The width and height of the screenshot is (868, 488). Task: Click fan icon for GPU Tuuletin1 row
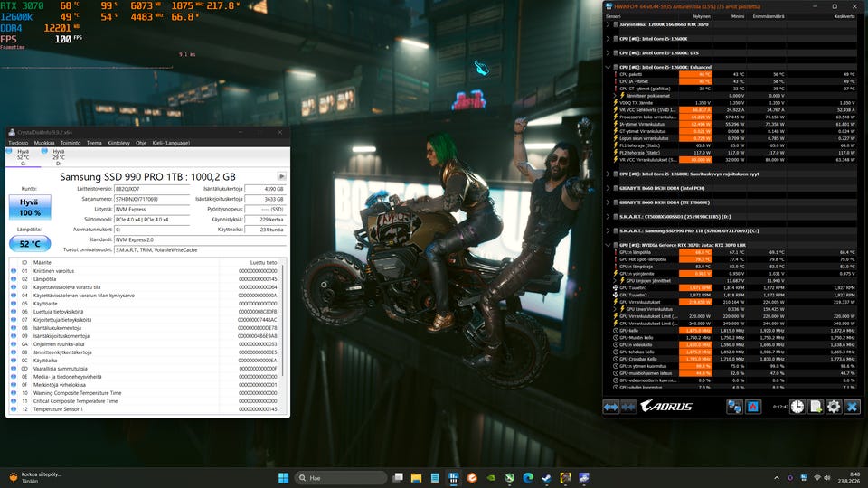[616, 287]
